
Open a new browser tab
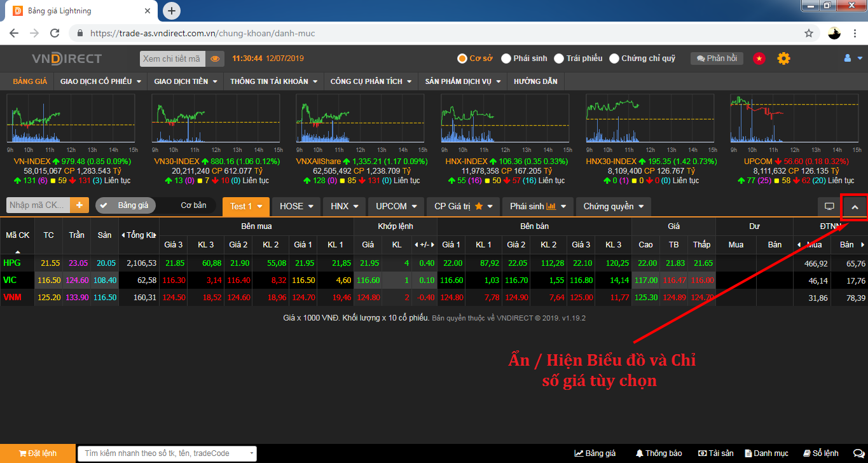(172, 11)
